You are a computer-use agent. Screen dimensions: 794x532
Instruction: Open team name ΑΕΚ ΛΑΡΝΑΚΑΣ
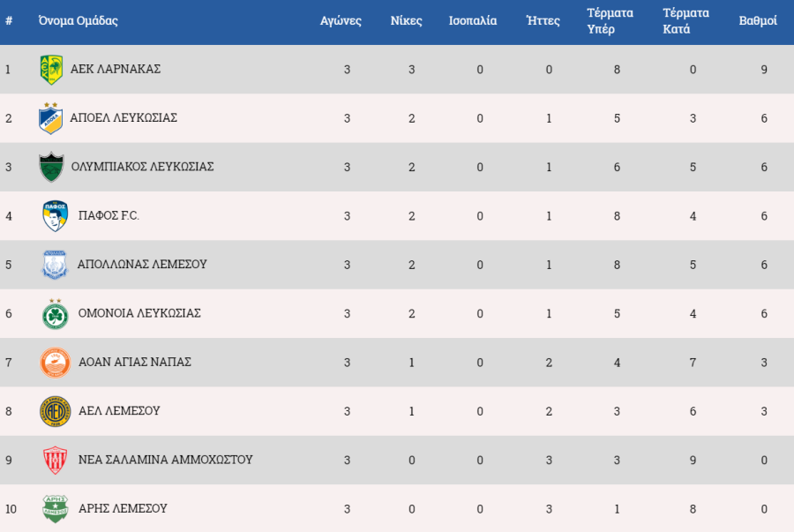pos(116,69)
